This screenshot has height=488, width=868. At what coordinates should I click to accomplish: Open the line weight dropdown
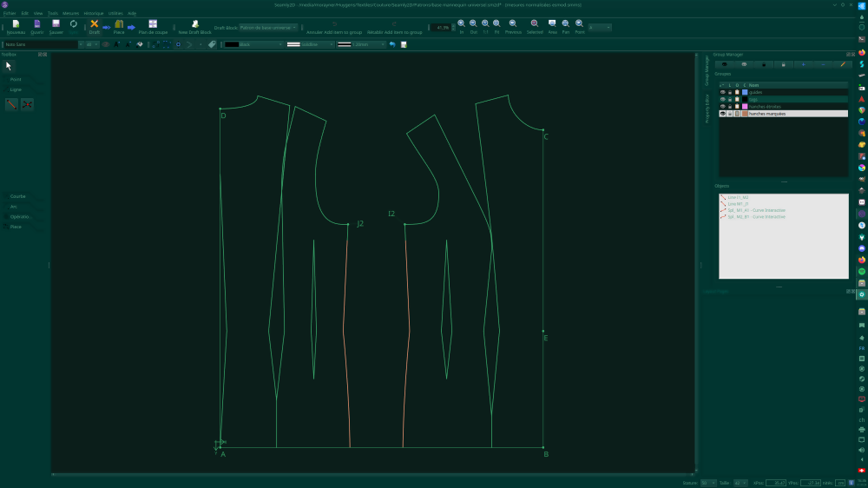361,44
